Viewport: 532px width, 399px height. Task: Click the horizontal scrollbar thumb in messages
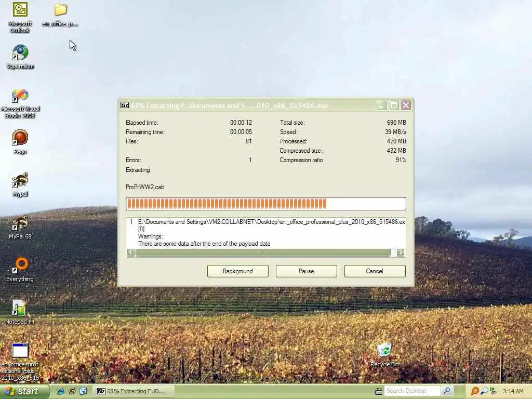pos(263,252)
